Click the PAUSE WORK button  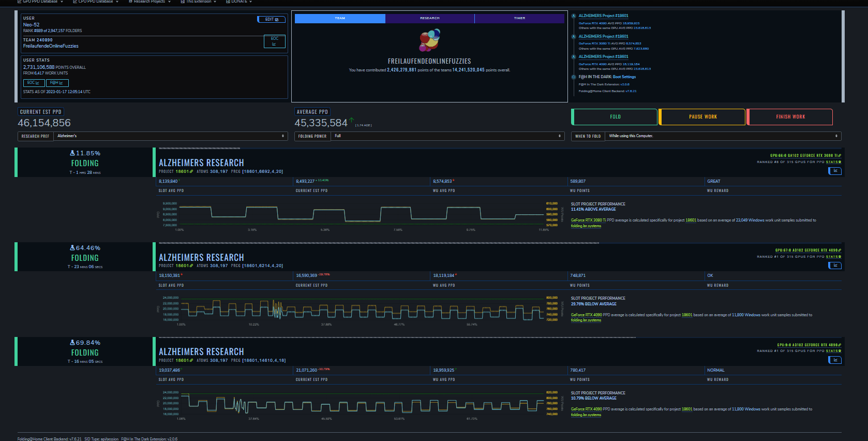click(x=702, y=117)
